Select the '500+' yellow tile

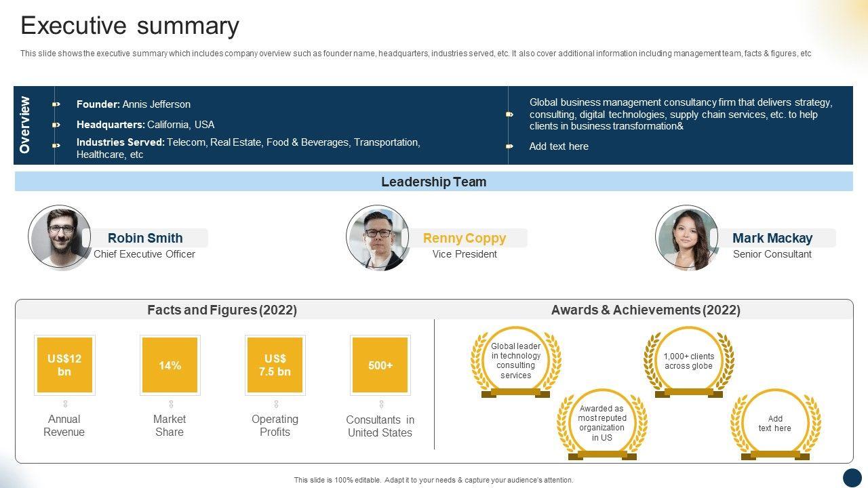(380, 365)
